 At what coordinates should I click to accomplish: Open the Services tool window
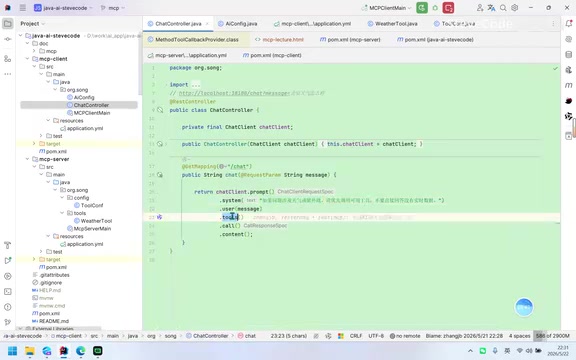pos(7,276)
